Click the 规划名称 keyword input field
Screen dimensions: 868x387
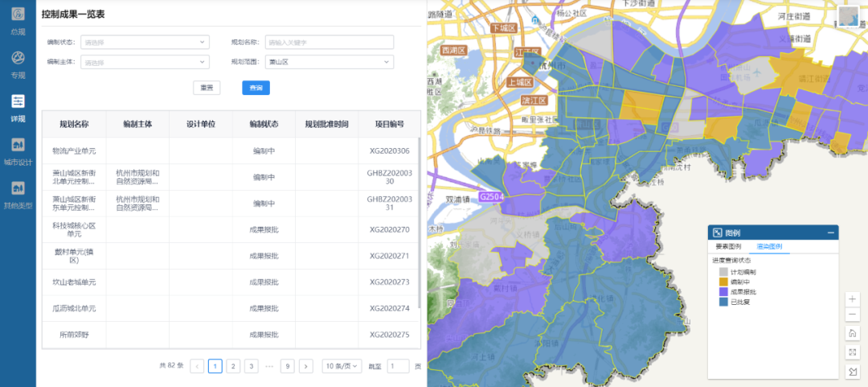tap(330, 42)
